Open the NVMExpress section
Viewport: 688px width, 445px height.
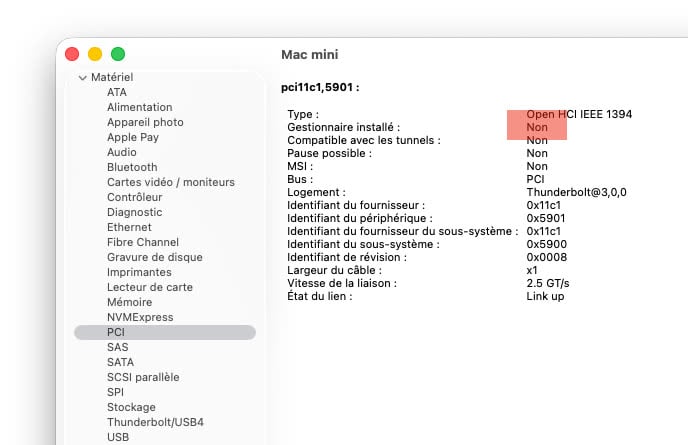pyautogui.click(x=140, y=317)
